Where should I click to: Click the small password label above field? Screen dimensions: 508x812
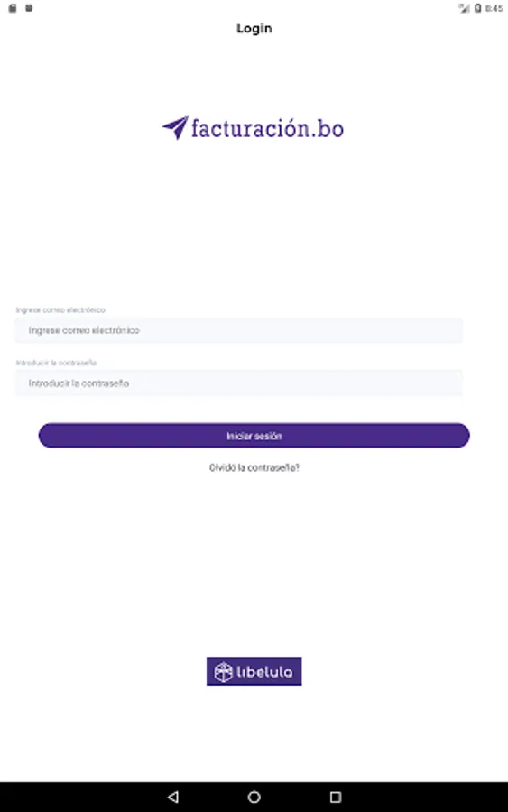pyautogui.click(x=56, y=363)
